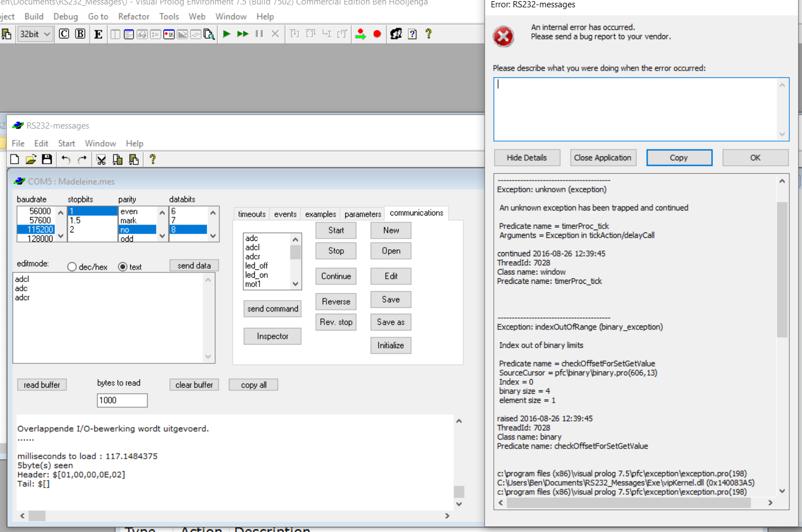This screenshot has width=802, height=532.
Task: Select the dec/hex edit mode
Action: click(72, 267)
